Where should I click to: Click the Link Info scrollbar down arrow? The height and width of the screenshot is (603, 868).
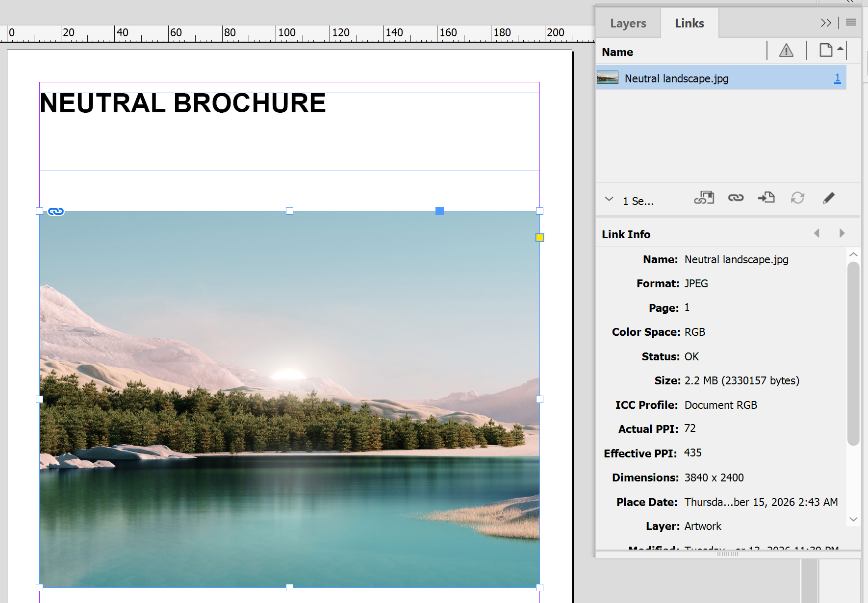[853, 519]
